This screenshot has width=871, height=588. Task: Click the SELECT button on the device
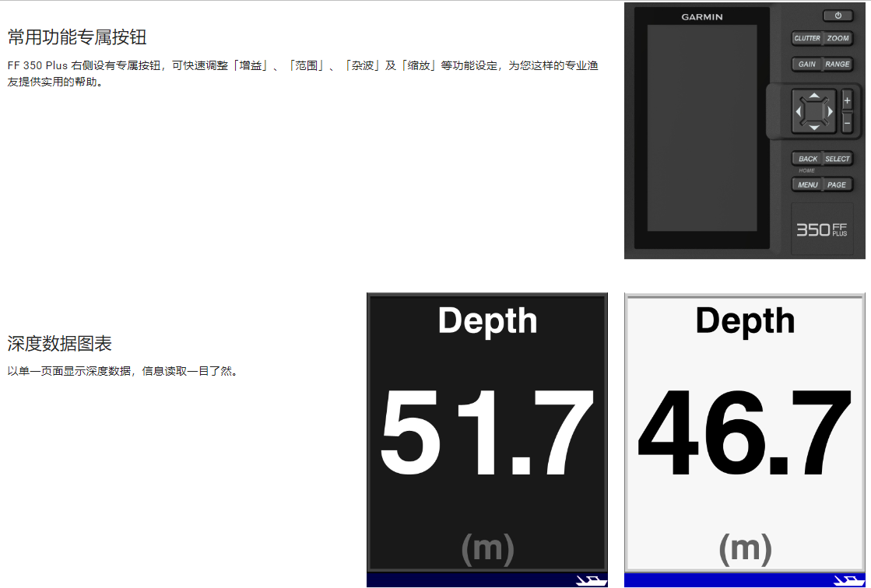(838, 159)
